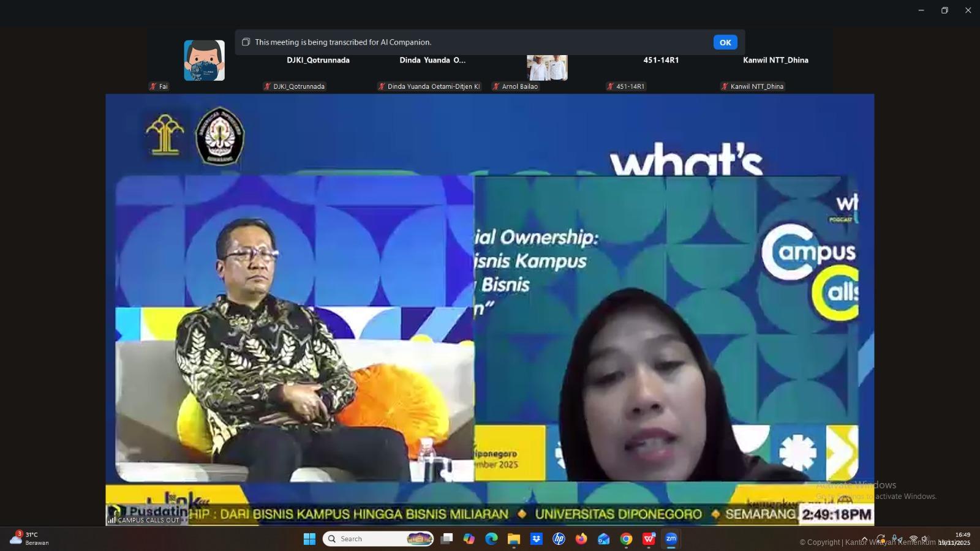Launch Copilot from the taskbar
Viewport: 980px width, 551px height.
469,539
